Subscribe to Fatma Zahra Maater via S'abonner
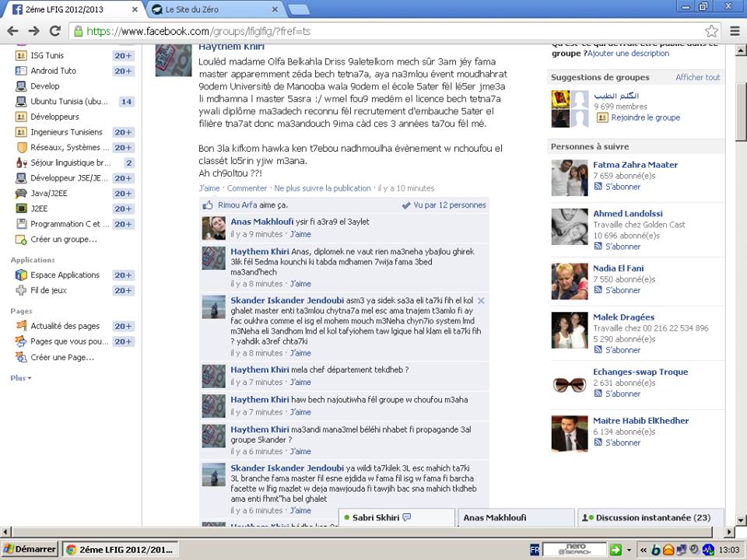The height and width of the screenshot is (560, 747). click(622, 187)
